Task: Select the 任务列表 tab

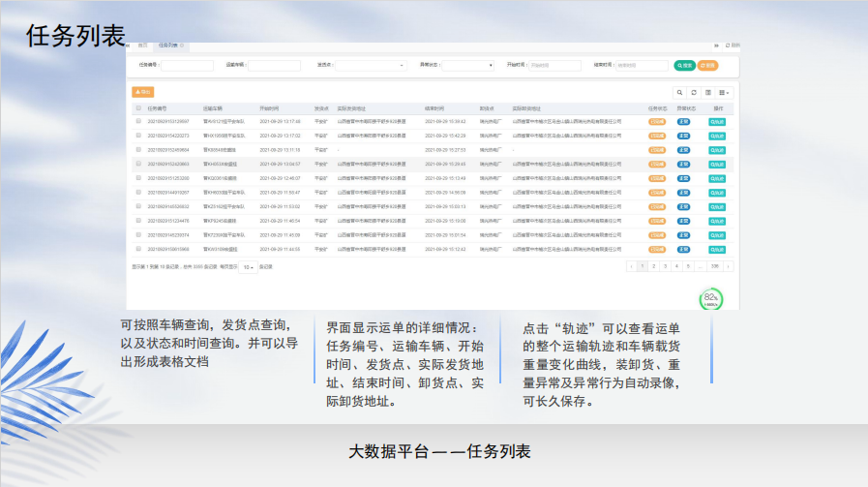Action: [x=168, y=46]
